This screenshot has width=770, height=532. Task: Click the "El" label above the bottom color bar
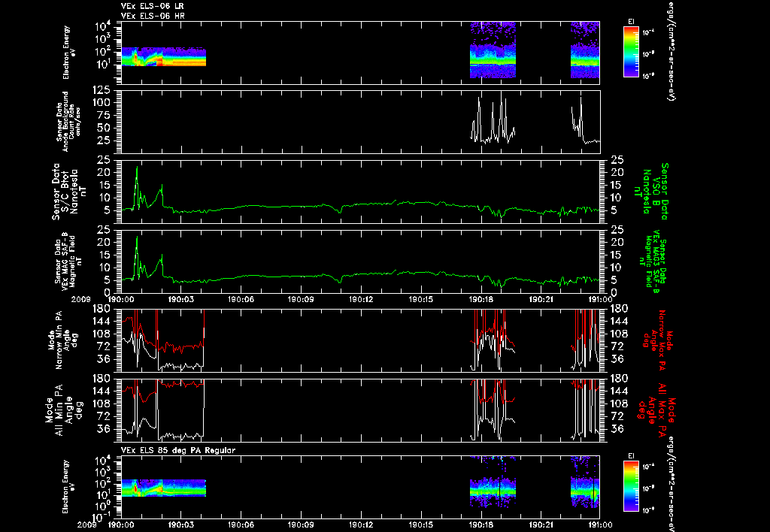pos(631,456)
